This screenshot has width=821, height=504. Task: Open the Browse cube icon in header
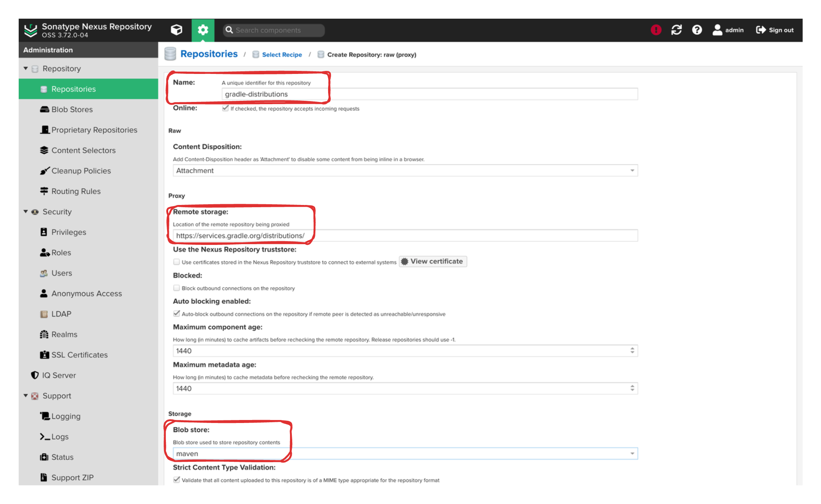click(176, 30)
